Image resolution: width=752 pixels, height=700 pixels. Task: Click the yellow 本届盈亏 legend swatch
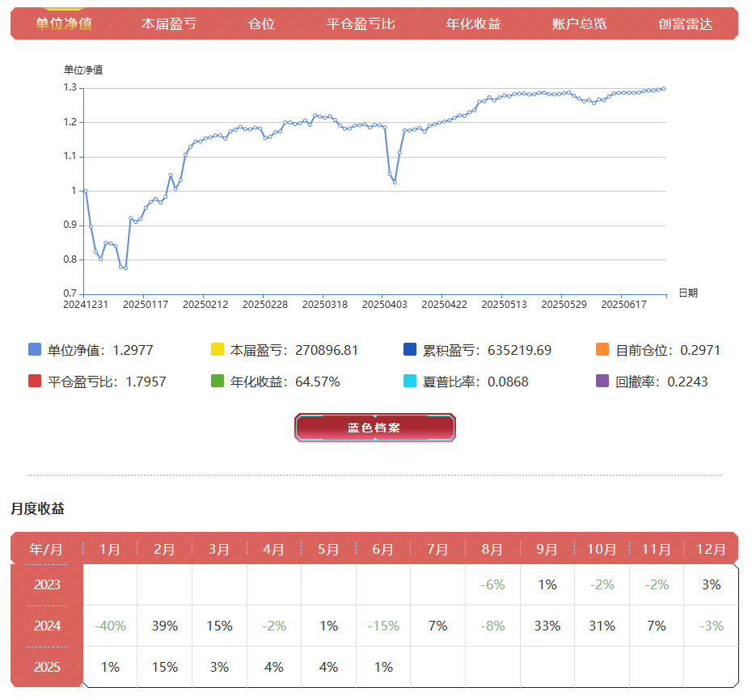217,350
